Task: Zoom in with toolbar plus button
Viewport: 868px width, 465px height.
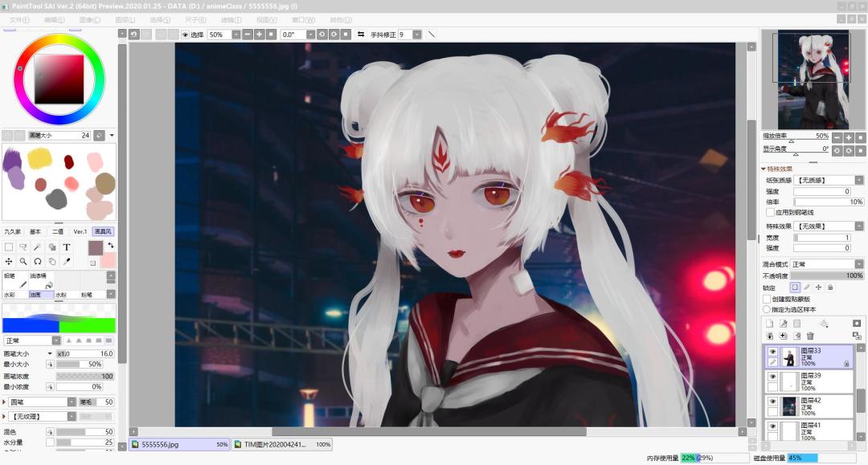Action: pyautogui.click(x=259, y=35)
